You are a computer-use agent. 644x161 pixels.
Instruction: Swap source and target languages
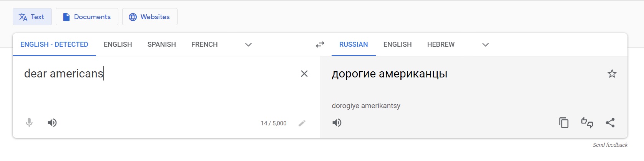(320, 44)
